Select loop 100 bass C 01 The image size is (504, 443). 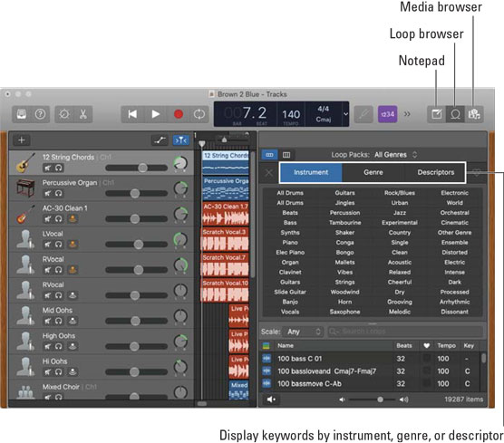pyautogui.click(x=370, y=359)
